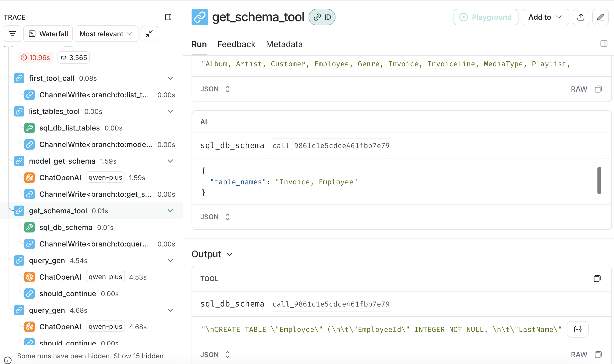The height and width of the screenshot is (364, 614).
Task: Collapse the model_get_schema run
Action: click(170, 161)
